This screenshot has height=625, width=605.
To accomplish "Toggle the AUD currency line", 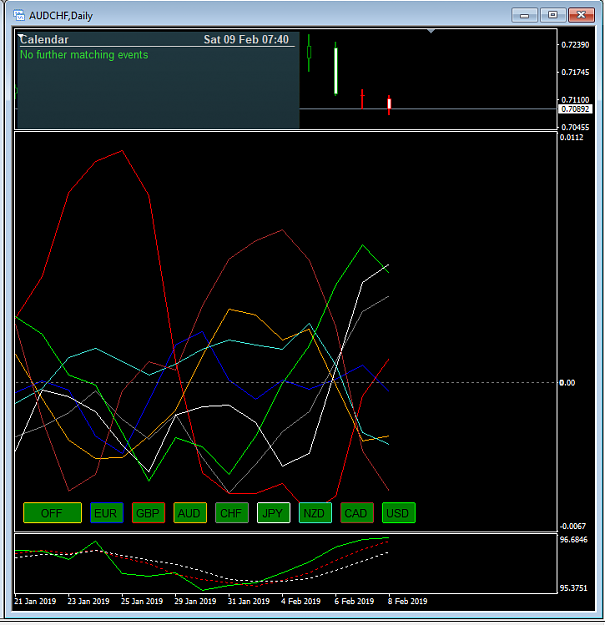I will [x=190, y=513].
